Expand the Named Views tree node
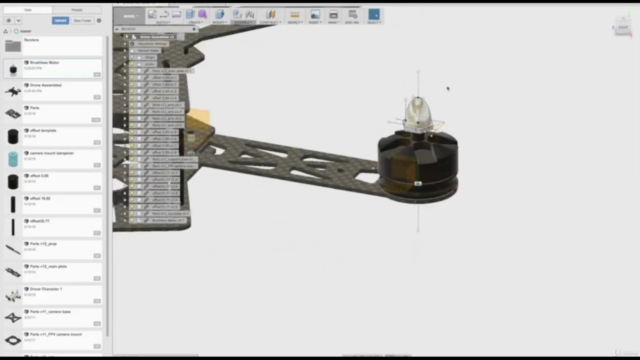The height and width of the screenshot is (360, 640). (125, 51)
